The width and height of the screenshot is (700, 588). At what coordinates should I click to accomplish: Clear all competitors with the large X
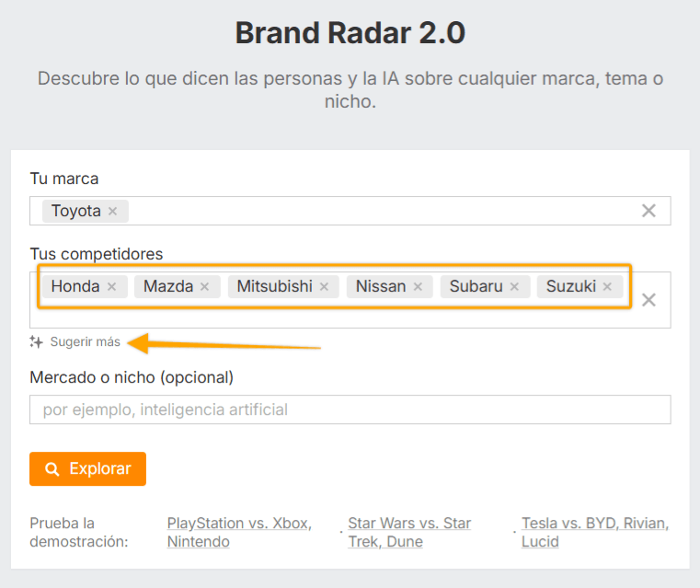[648, 300]
